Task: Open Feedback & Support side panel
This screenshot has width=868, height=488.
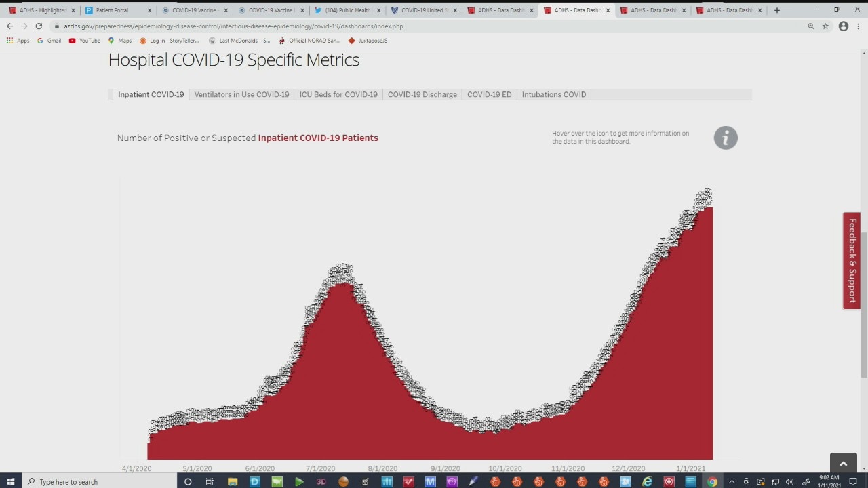Action: [852, 261]
